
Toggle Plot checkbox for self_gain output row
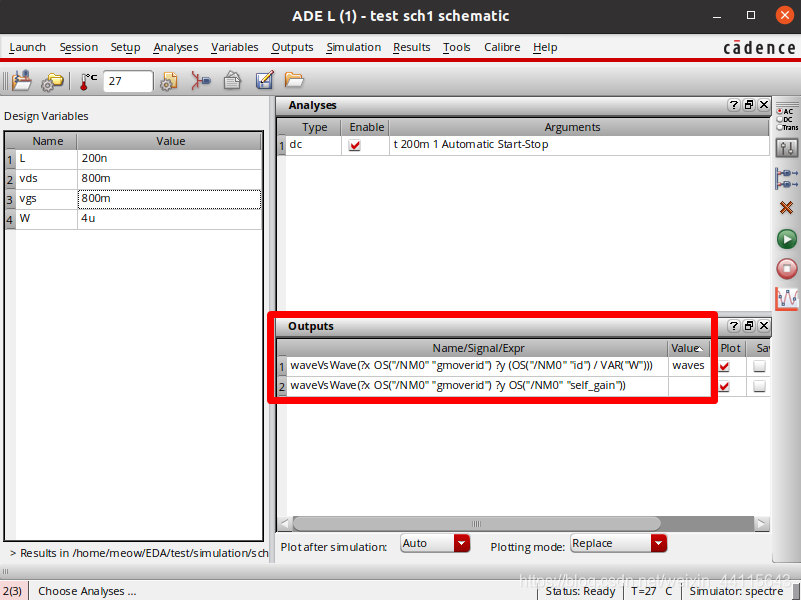tap(724, 386)
